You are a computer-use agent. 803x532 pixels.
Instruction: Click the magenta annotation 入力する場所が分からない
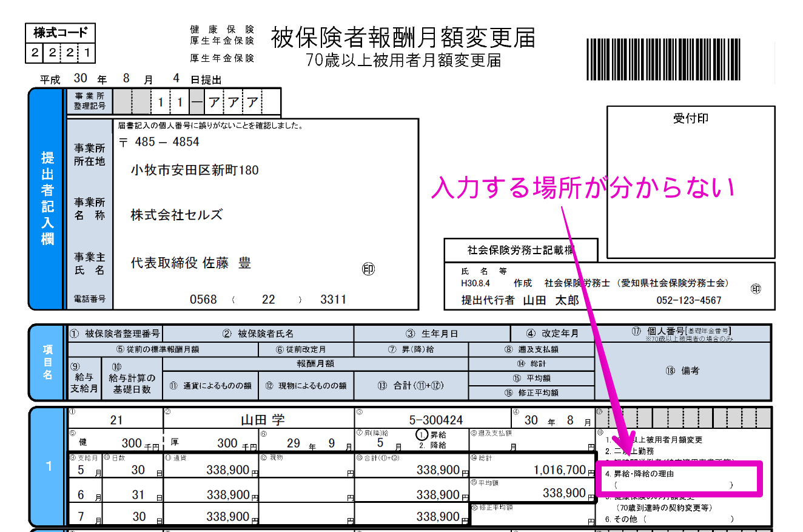click(x=582, y=187)
